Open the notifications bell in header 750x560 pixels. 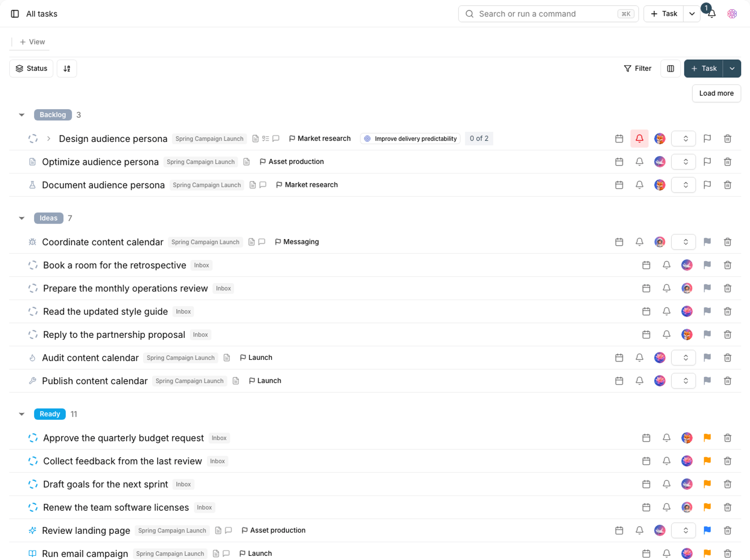pyautogui.click(x=712, y=14)
